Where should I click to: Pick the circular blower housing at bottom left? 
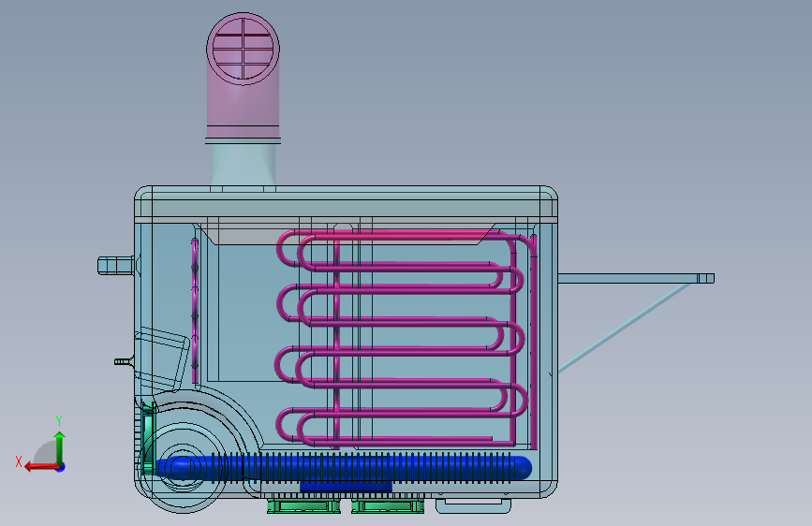(183, 467)
